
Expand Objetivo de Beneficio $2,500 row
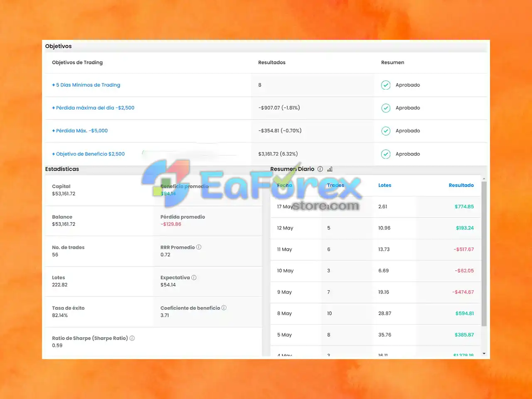click(x=88, y=154)
